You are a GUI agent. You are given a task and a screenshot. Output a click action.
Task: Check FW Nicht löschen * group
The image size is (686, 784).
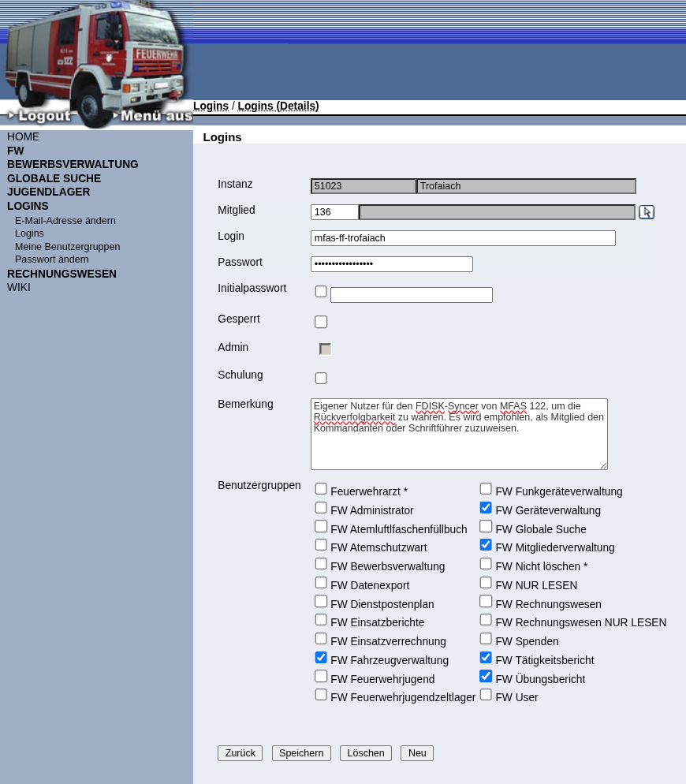tap(486, 563)
